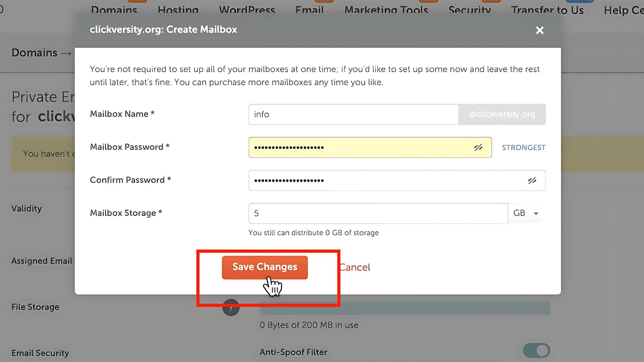644x362 pixels.
Task: Show the Mailbox Password characters
Action: click(478, 147)
